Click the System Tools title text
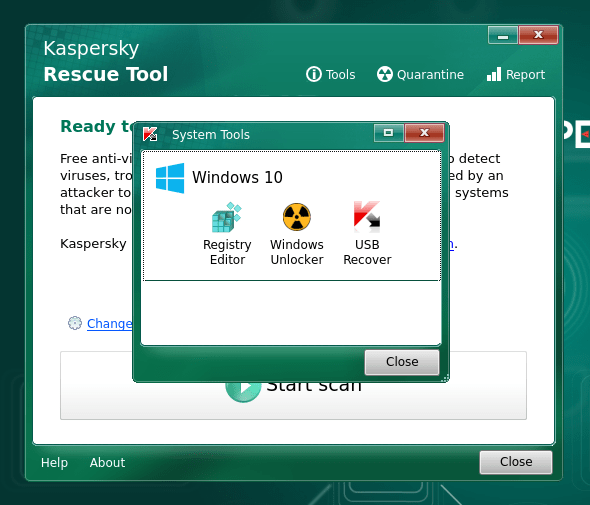590x505 pixels. [211, 135]
